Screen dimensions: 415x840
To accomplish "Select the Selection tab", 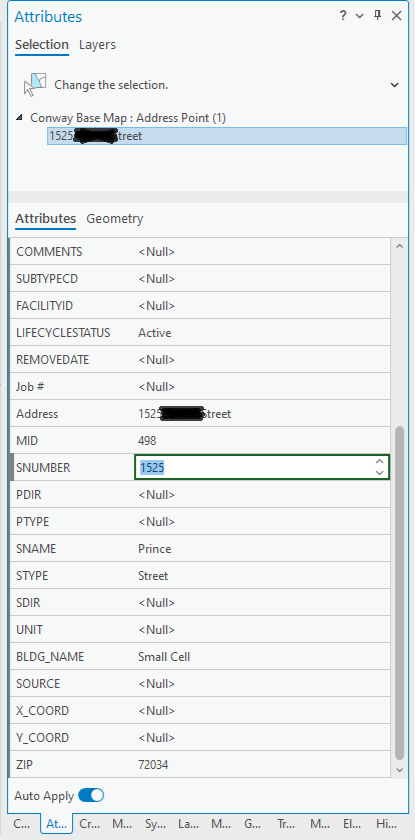I will click(x=42, y=44).
